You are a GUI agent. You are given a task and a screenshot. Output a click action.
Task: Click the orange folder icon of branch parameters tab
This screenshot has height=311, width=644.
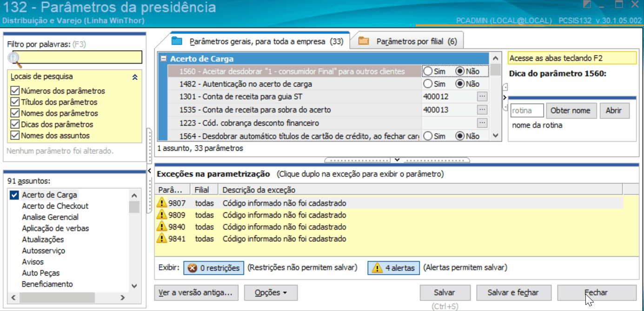click(364, 41)
